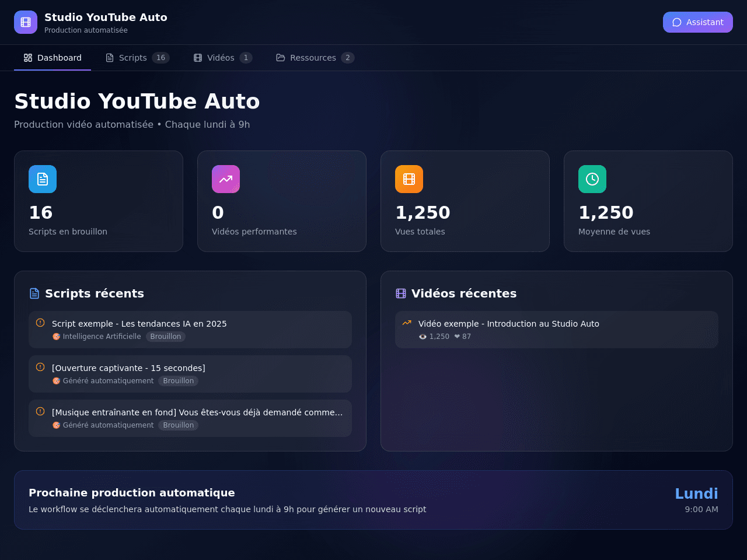Open the Assistant chat panel
Viewport: 747px width, 560px height.
coord(698,22)
